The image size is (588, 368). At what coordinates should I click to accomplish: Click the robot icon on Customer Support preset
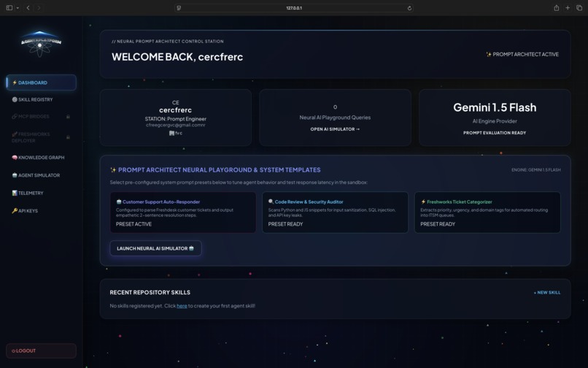coord(118,202)
